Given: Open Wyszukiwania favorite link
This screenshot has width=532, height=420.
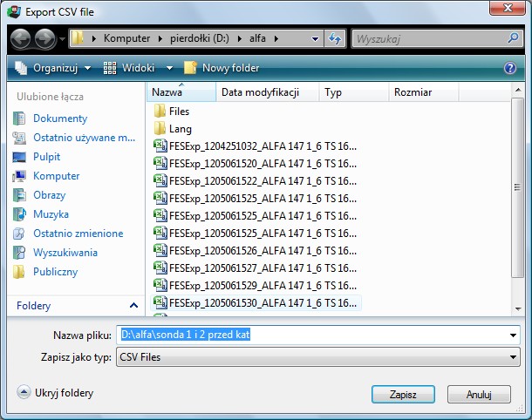Looking at the screenshot, I should pyautogui.click(x=55, y=253).
